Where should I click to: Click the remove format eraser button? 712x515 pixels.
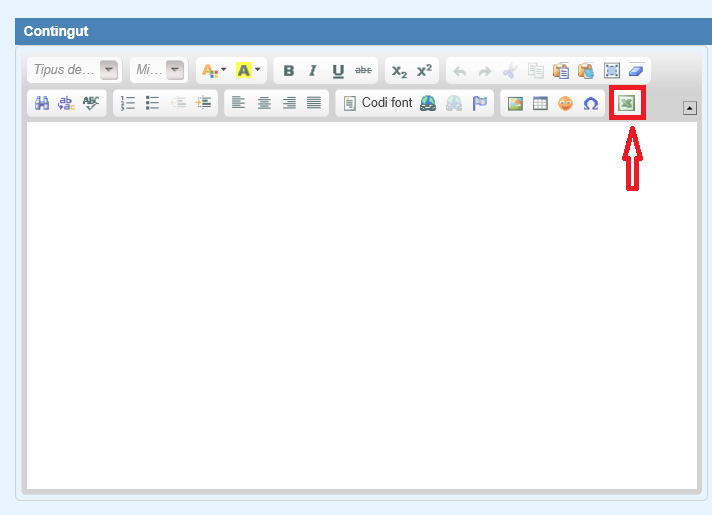tap(637, 71)
